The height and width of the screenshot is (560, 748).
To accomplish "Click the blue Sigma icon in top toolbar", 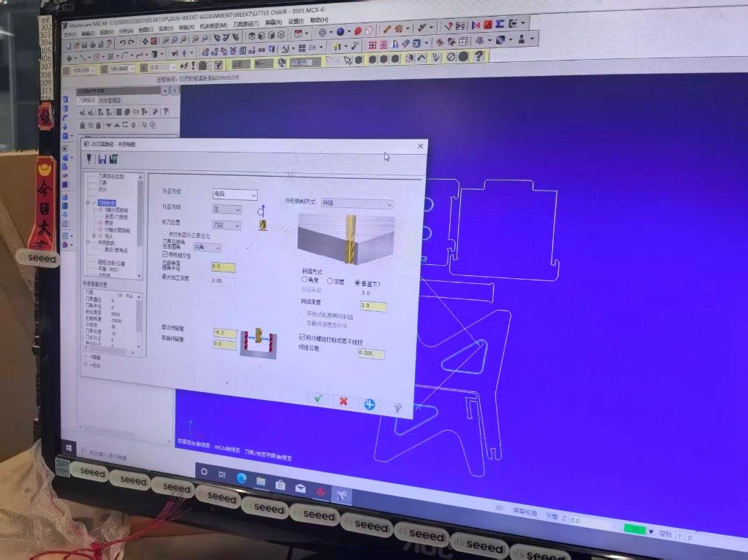I will [500, 24].
